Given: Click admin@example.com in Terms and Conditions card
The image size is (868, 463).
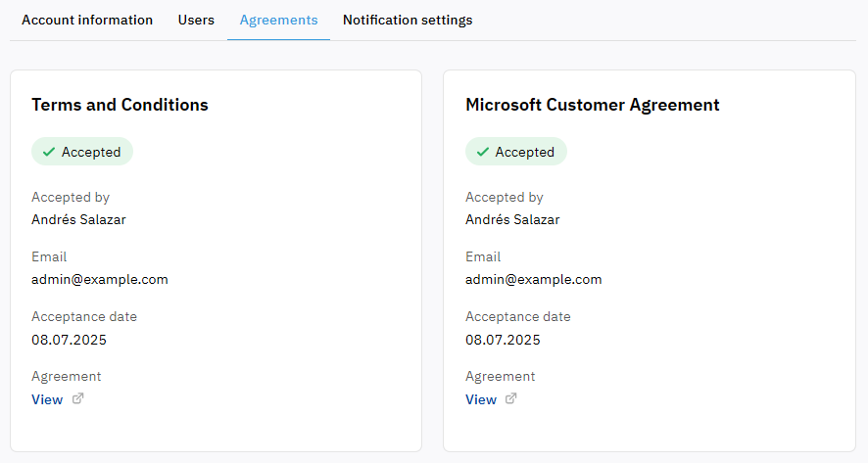Looking at the screenshot, I should [x=100, y=279].
